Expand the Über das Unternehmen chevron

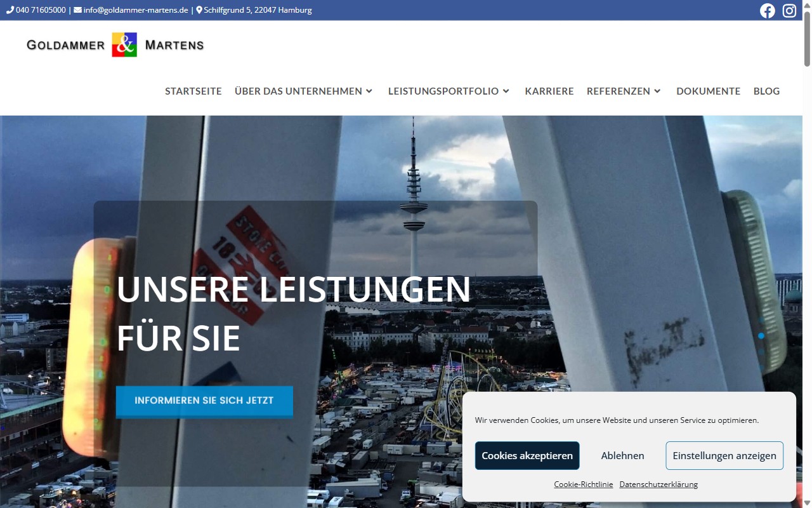pyautogui.click(x=369, y=91)
